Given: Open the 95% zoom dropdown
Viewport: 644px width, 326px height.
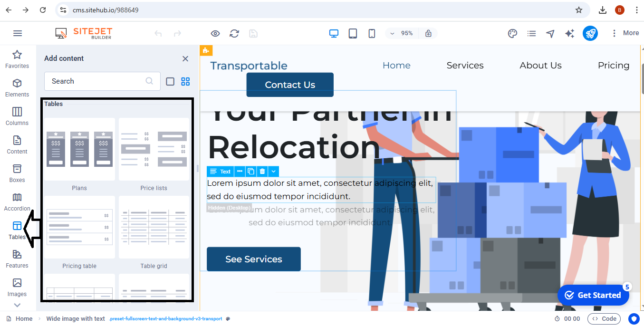Looking at the screenshot, I should [x=401, y=33].
